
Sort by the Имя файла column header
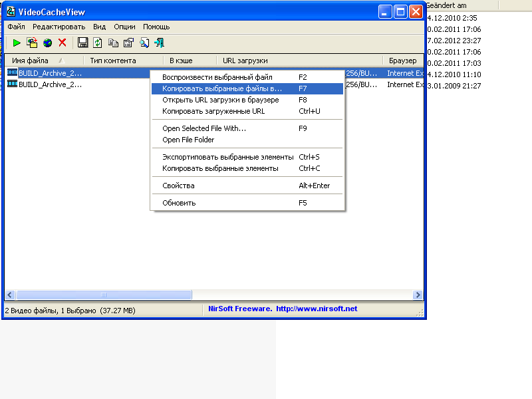44,61
